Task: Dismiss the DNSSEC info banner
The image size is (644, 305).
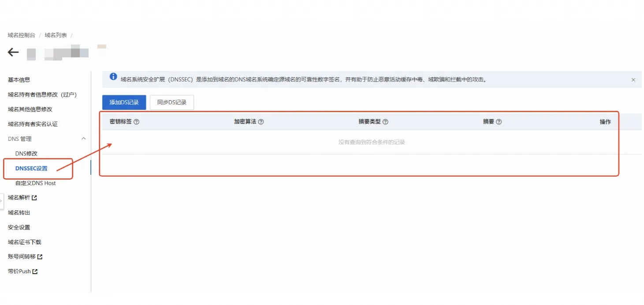Action: point(633,80)
